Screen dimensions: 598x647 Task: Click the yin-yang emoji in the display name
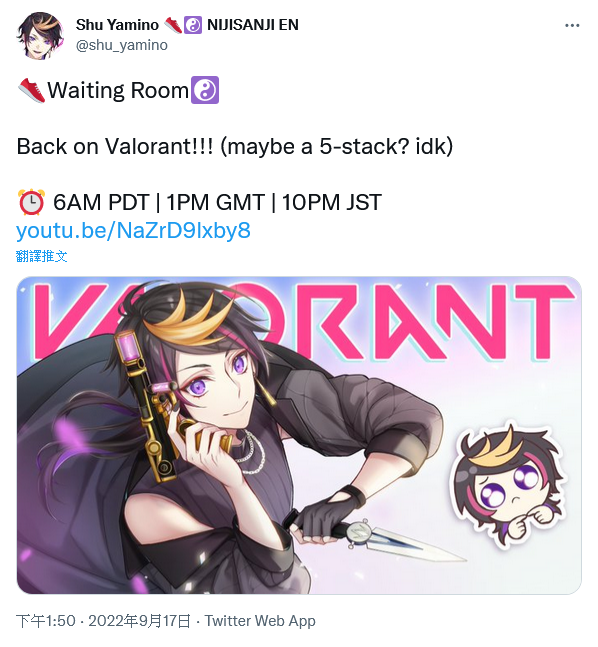pyautogui.click(x=193, y=25)
